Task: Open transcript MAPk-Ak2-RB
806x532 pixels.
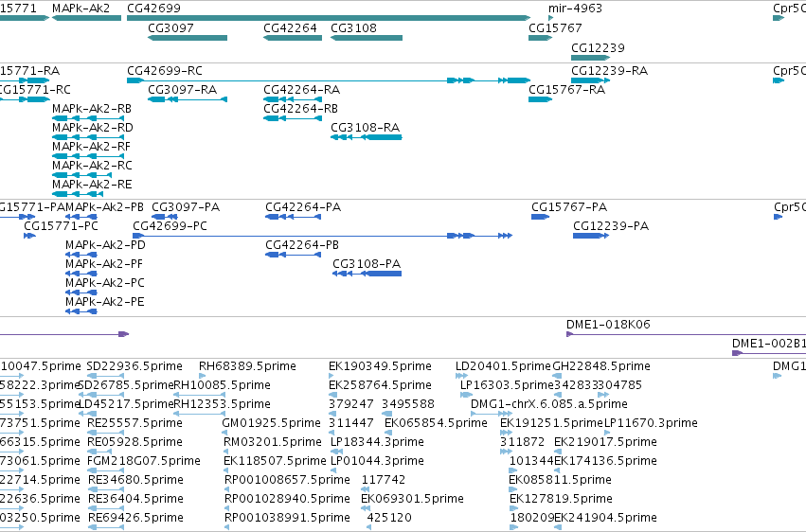Action: tap(88, 118)
